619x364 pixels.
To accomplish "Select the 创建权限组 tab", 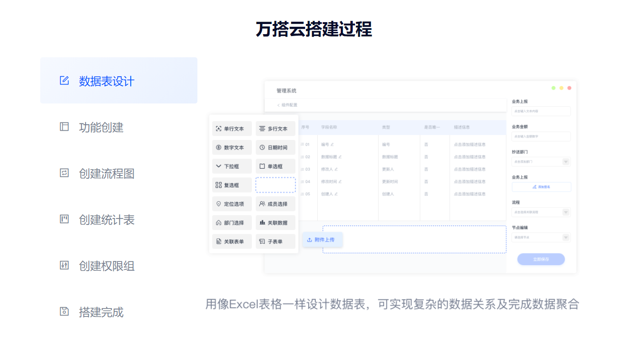I will (119, 266).
